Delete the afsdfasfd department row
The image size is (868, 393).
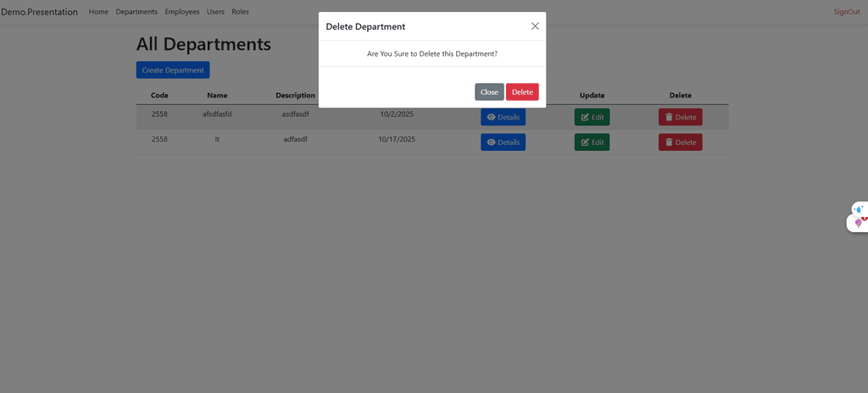click(681, 118)
